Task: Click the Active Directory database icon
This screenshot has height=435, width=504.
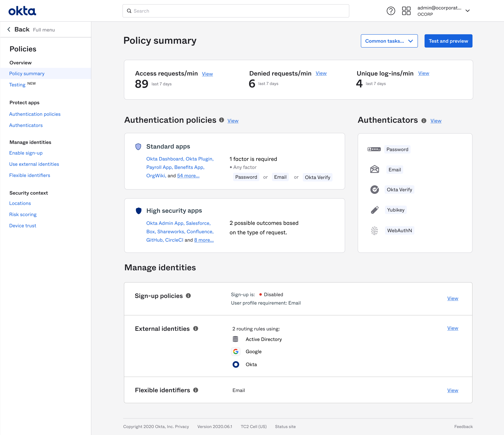Action: [x=235, y=339]
